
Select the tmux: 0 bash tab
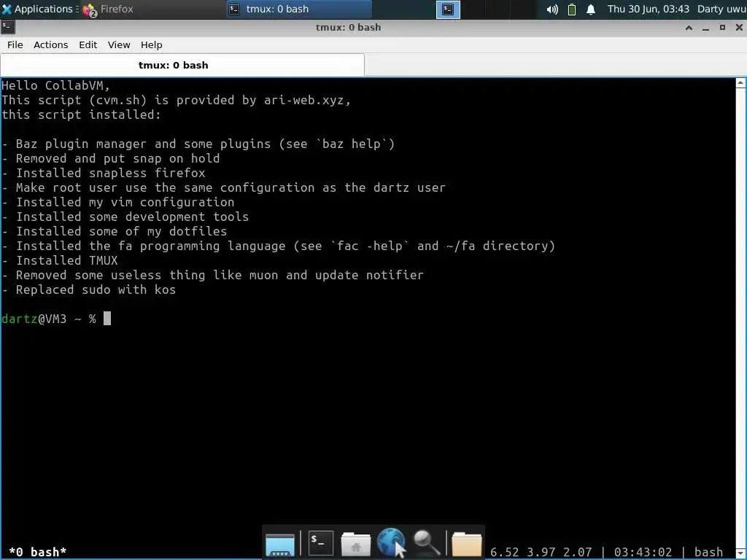click(x=182, y=65)
